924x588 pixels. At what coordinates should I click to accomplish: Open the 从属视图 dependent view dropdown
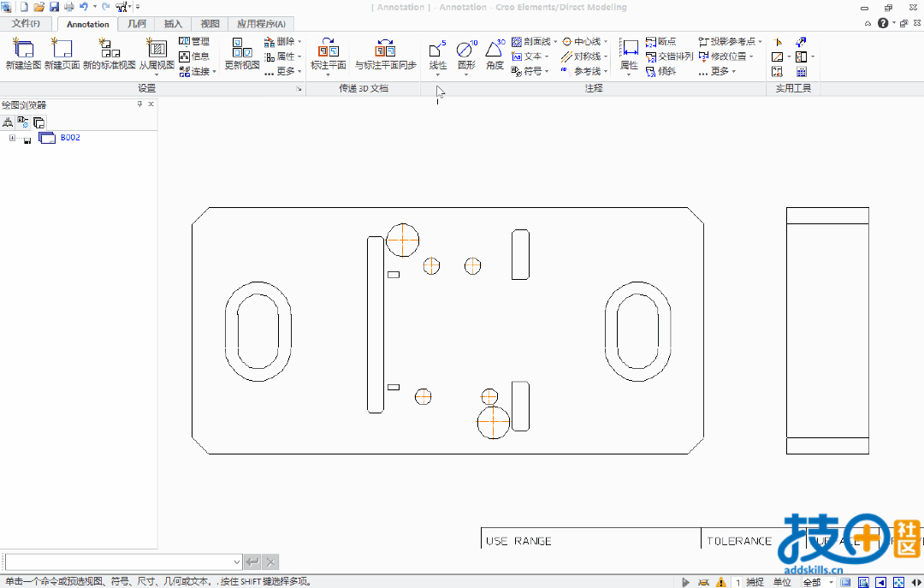tap(157, 74)
